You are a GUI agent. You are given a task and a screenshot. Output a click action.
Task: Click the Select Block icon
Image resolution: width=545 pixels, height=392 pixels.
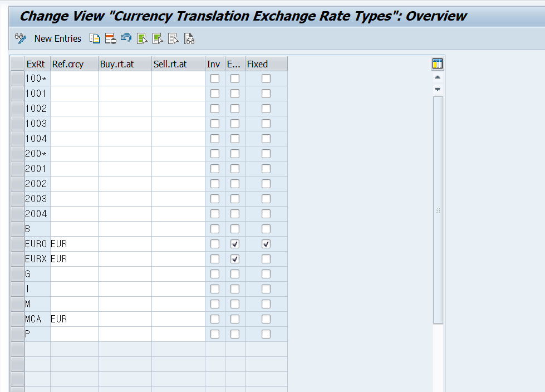click(x=158, y=38)
